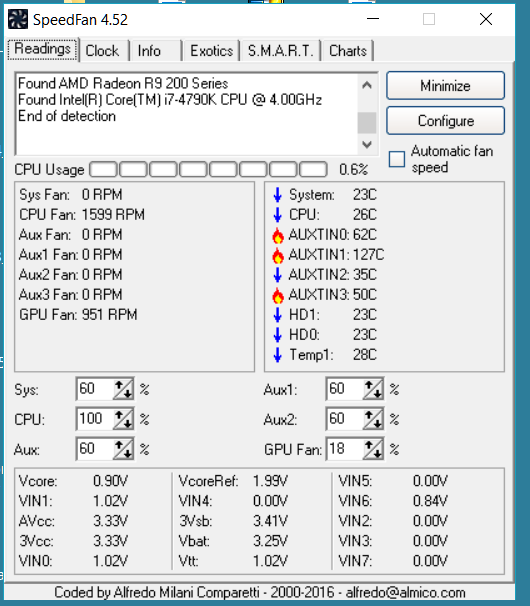Click the Configure button
The image size is (530, 606).
click(x=445, y=121)
